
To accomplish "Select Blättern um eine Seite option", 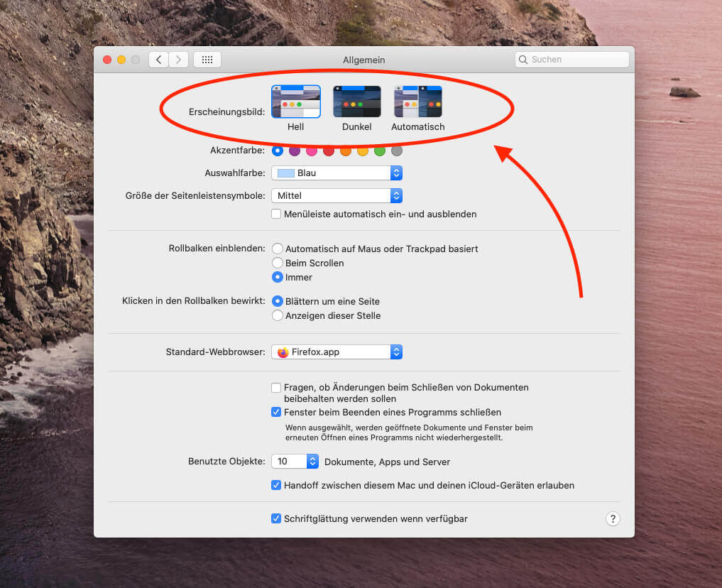I will [277, 301].
